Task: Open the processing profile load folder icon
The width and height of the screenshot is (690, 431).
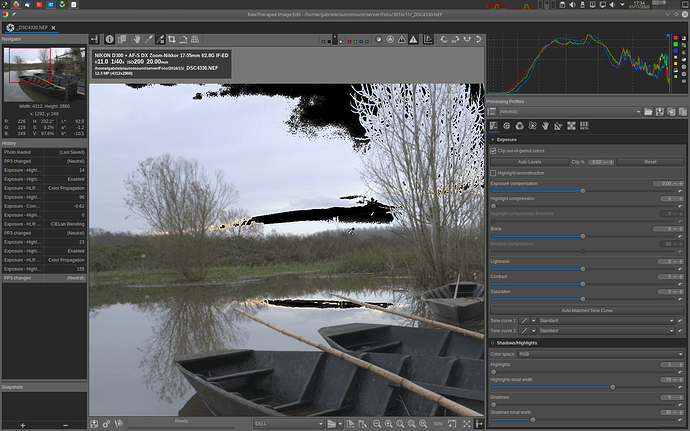Action: 649,111
